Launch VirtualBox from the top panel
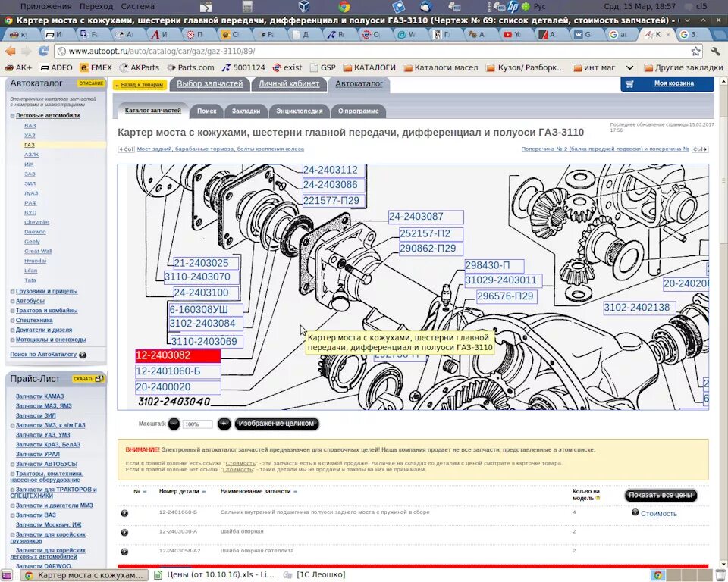 303,7
